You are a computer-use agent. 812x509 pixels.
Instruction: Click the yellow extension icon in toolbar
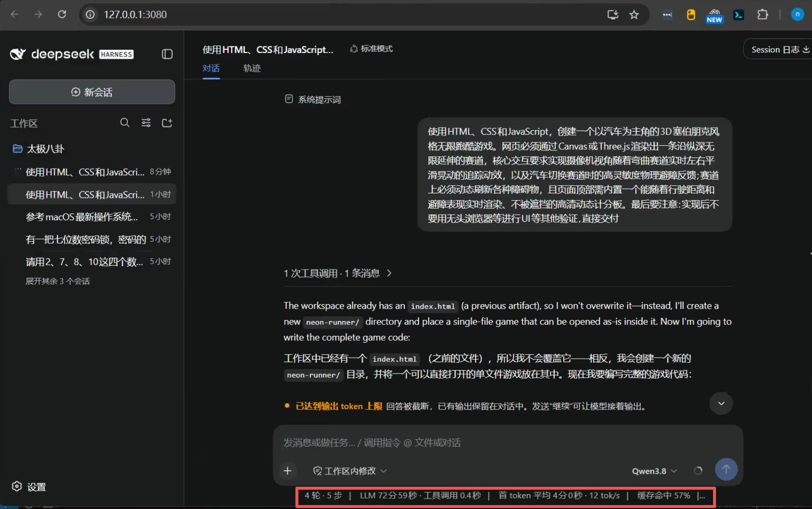point(691,15)
